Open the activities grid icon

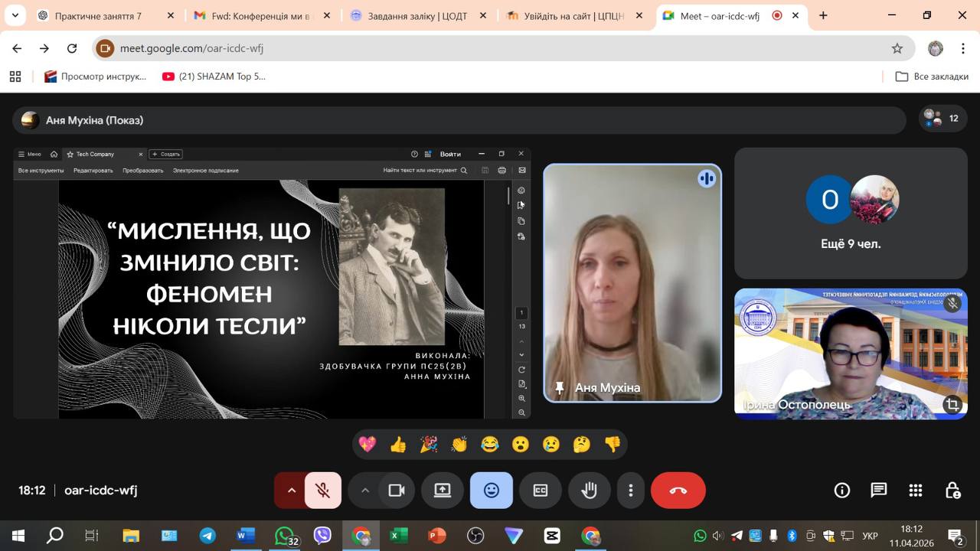point(915,491)
